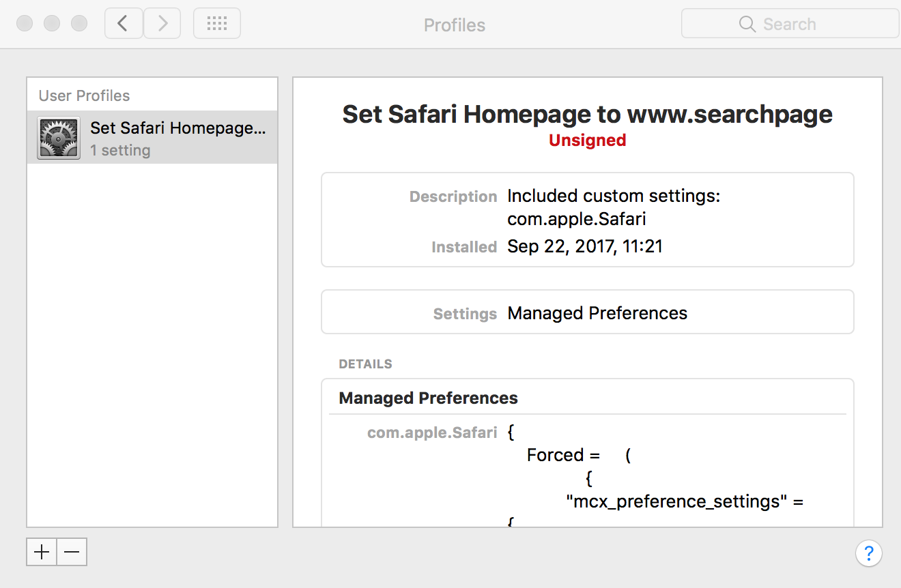901x588 pixels.
Task: Click the magnifying glass search icon
Action: pyautogui.click(x=747, y=25)
